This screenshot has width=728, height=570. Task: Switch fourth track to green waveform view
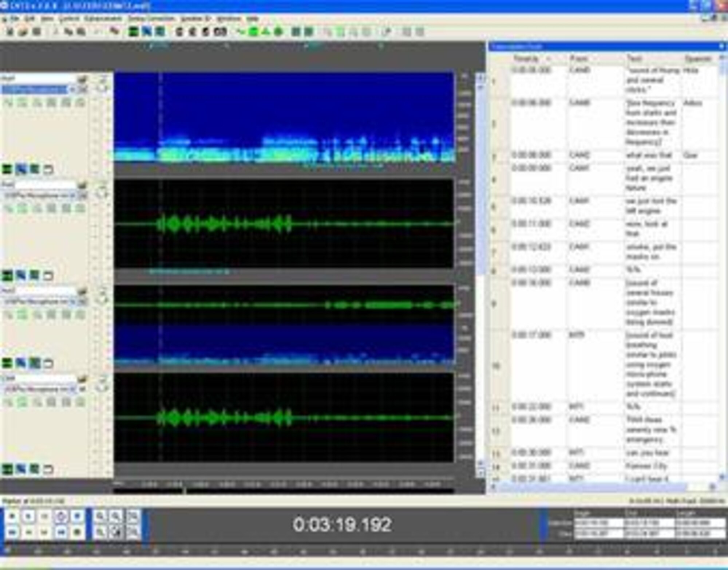(x=7, y=469)
